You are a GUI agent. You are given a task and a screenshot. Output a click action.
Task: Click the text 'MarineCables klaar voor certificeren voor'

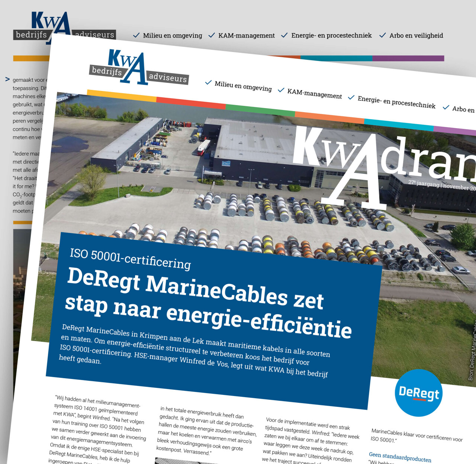pos(417,435)
